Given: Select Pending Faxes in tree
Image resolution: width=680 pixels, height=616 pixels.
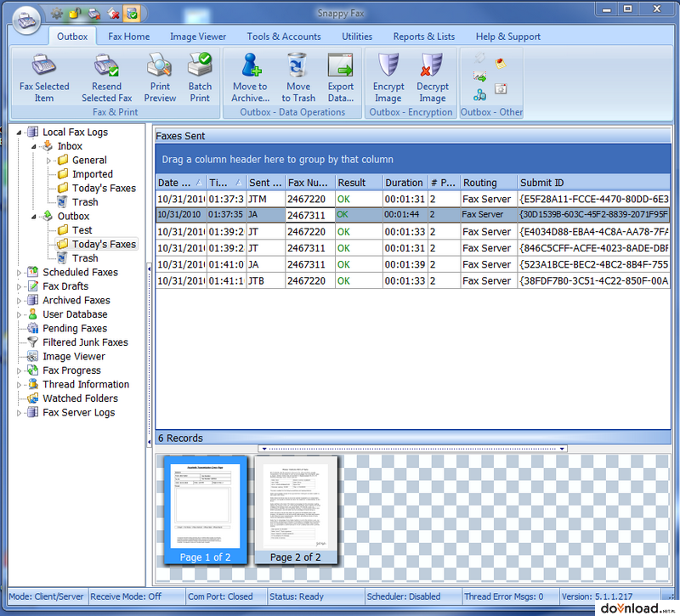Looking at the screenshot, I should (75, 328).
